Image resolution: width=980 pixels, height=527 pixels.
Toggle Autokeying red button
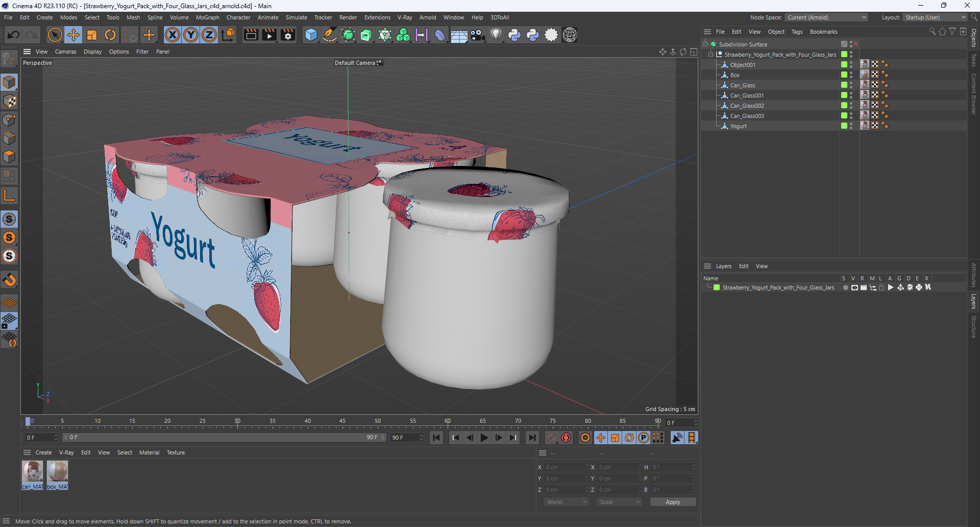click(566, 438)
